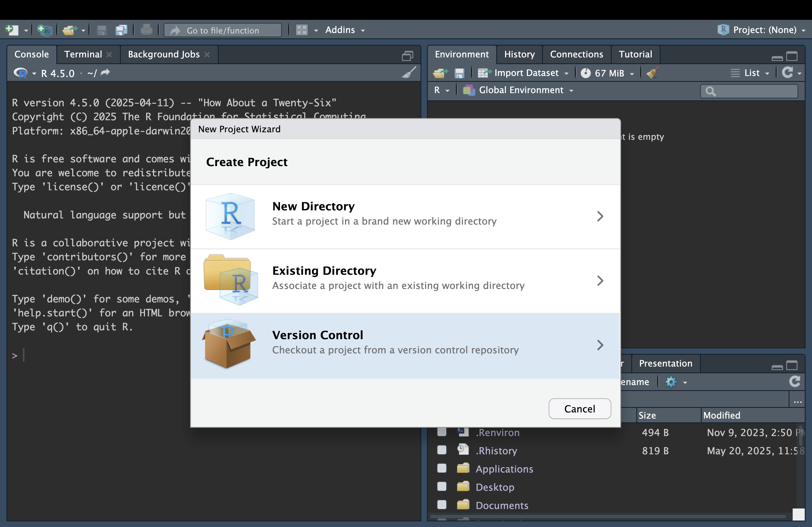Close the Background Jobs tab
Viewport: 812px width, 527px height.
207,54
